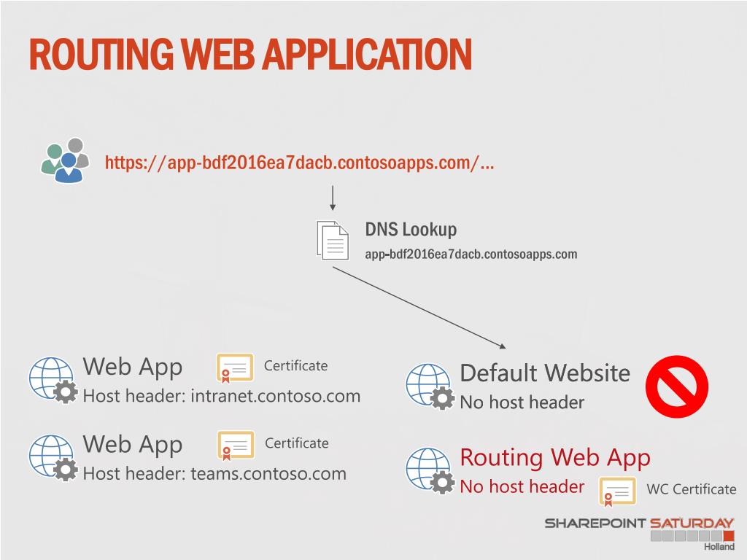This screenshot has height=560, width=747.
Task: Select the Certificate label next to teams Web App
Action: (297, 443)
